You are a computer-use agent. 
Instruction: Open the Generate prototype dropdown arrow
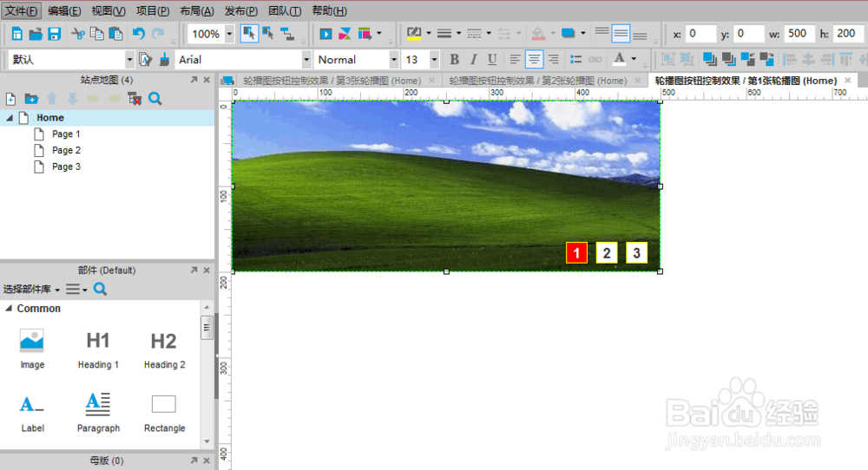[x=379, y=33]
